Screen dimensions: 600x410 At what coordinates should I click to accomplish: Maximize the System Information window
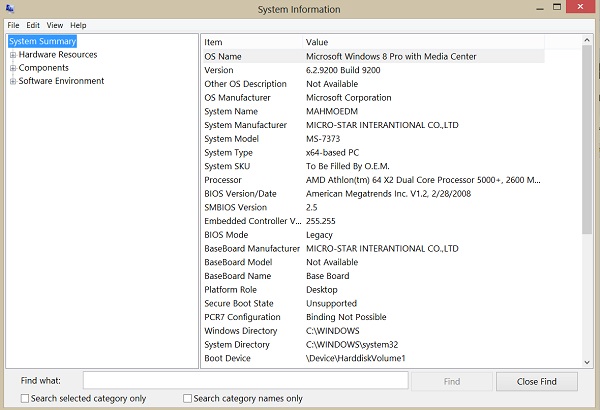point(557,7)
